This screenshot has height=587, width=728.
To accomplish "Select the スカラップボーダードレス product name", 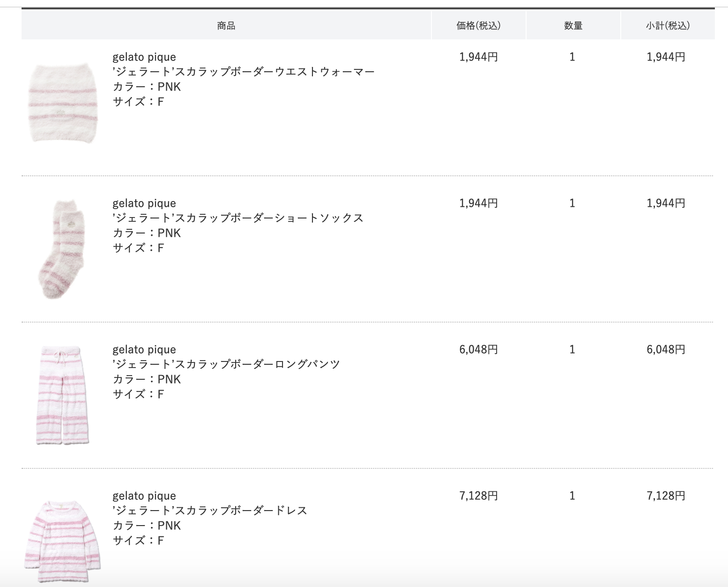I will click(210, 511).
